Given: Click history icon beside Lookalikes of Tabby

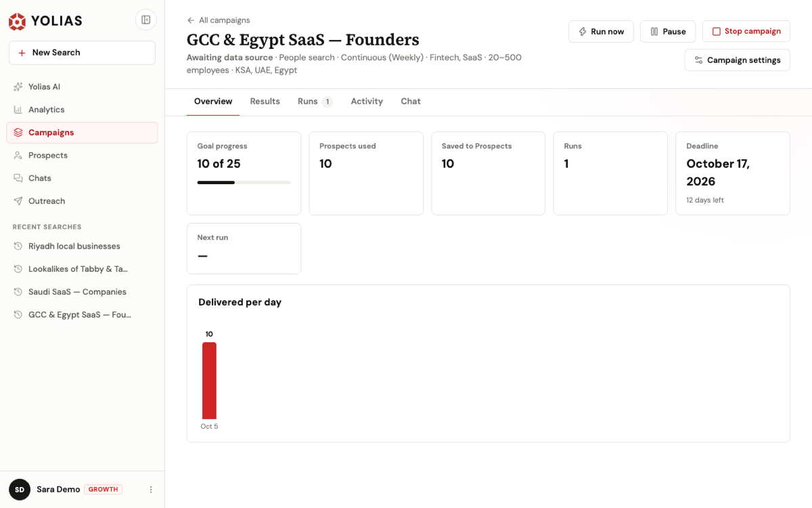Looking at the screenshot, I should point(18,269).
